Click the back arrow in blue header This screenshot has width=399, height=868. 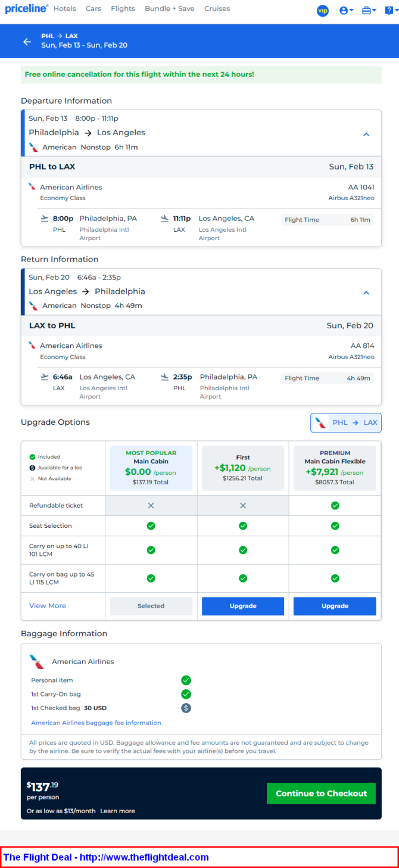[27, 42]
